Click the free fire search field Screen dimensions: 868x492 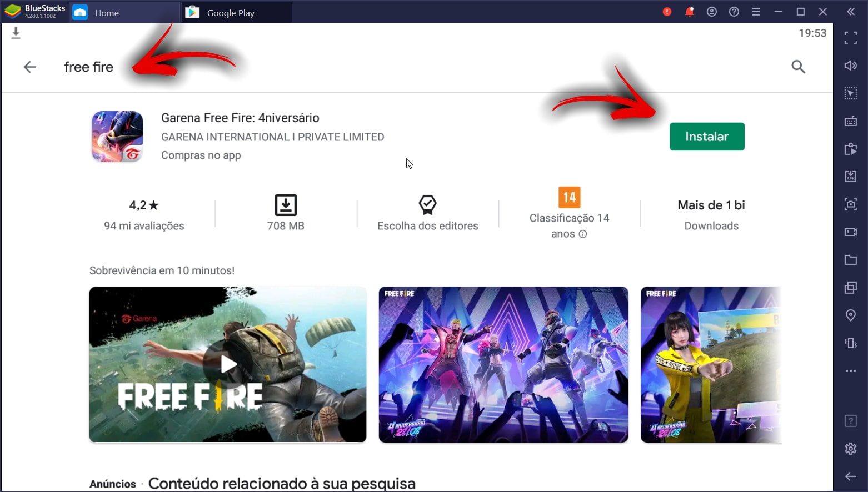click(x=89, y=67)
